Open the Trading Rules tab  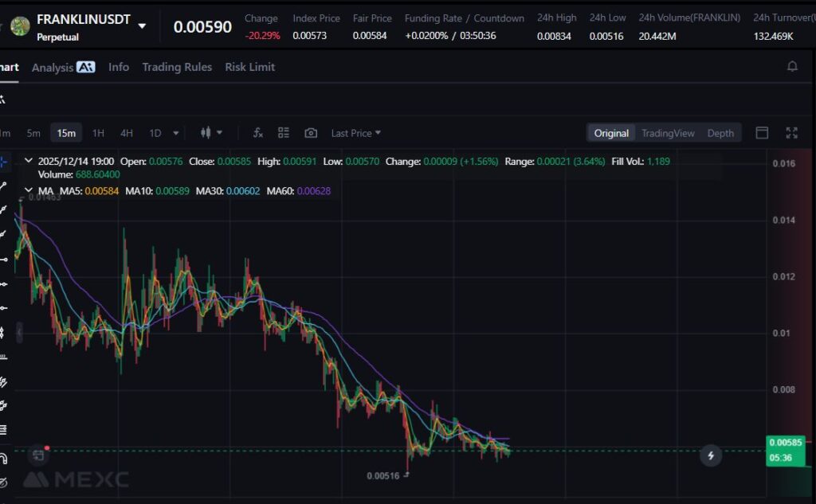click(177, 67)
